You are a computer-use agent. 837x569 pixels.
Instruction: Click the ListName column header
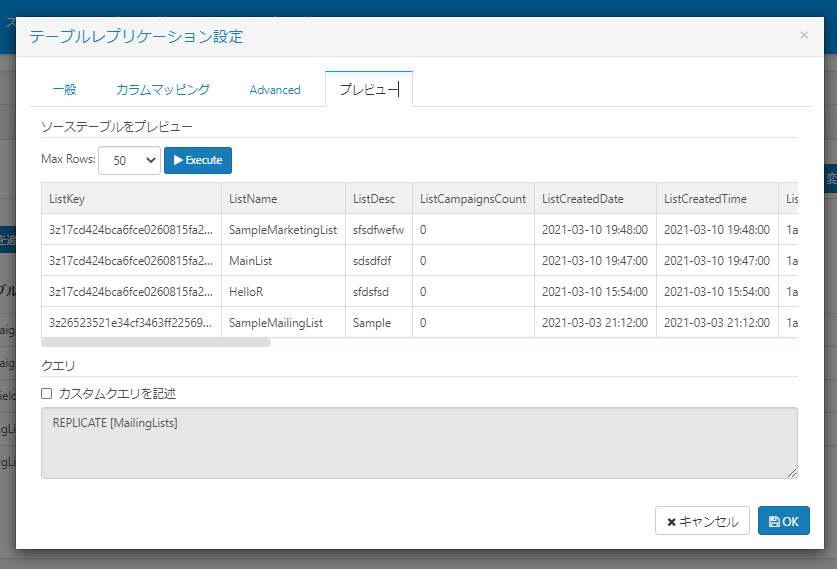click(283, 198)
